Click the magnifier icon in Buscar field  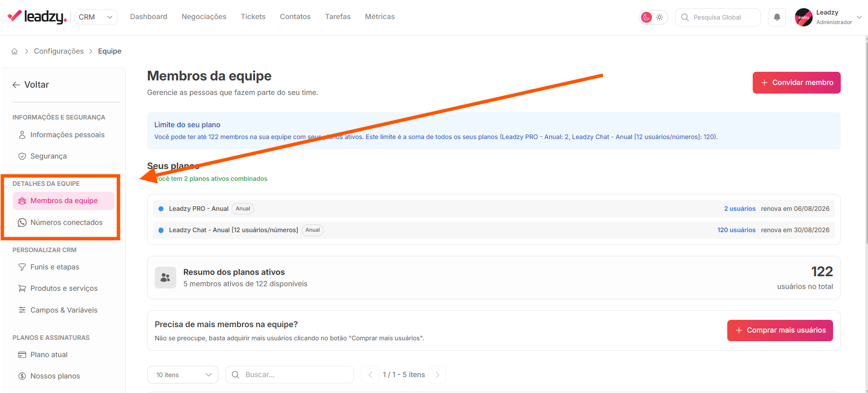(x=236, y=375)
